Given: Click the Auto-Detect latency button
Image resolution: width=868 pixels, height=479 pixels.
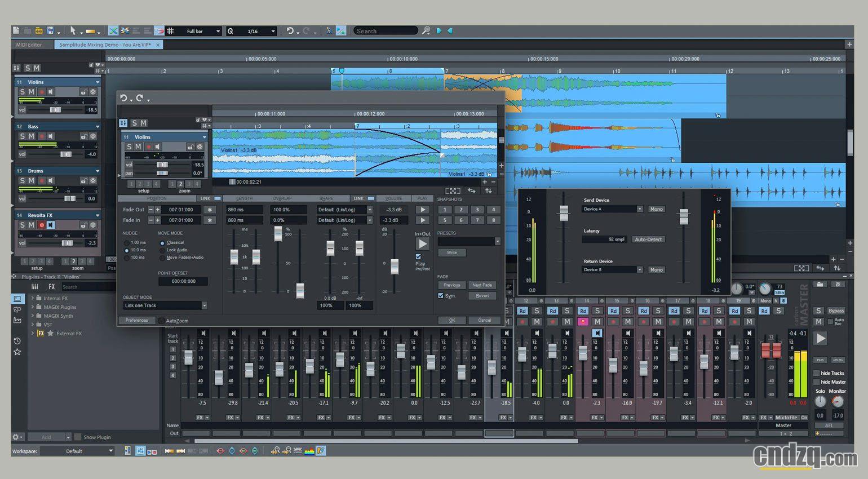Looking at the screenshot, I should (x=648, y=239).
